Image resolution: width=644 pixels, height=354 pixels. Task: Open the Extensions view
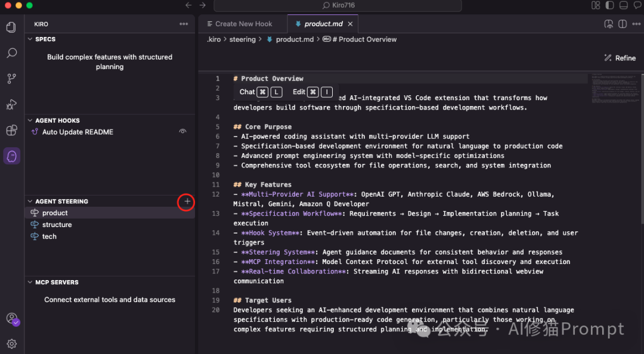click(11, 130)
